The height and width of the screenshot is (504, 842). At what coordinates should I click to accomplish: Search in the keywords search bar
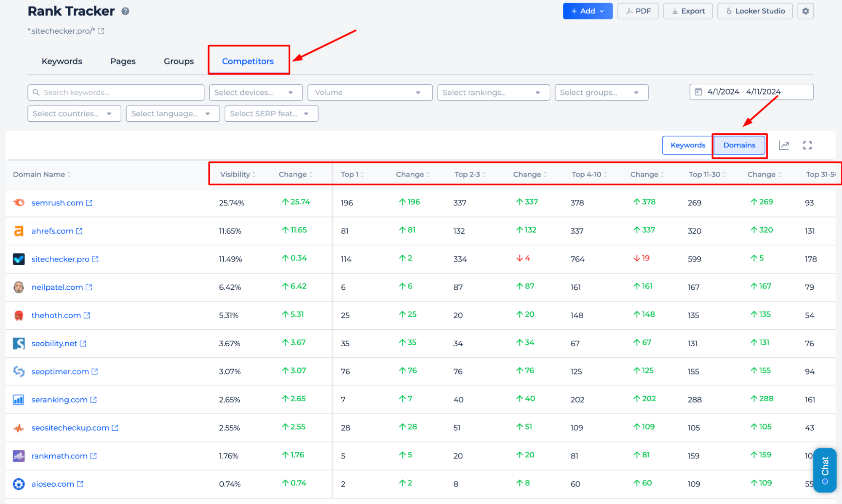pyautogui.click(x=116, y=92)
